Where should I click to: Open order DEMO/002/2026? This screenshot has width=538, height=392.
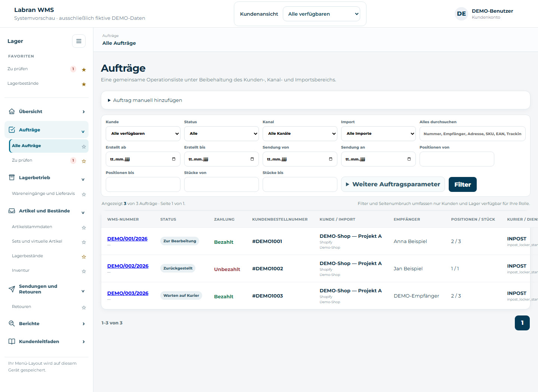point(128,266)
